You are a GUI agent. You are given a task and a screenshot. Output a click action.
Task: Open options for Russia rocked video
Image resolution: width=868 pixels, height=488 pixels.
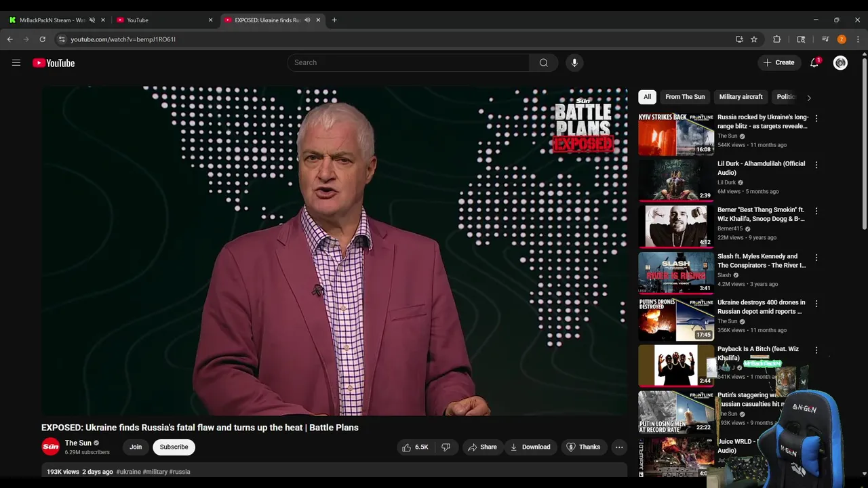pyautogui.click(x=816, y=118)
